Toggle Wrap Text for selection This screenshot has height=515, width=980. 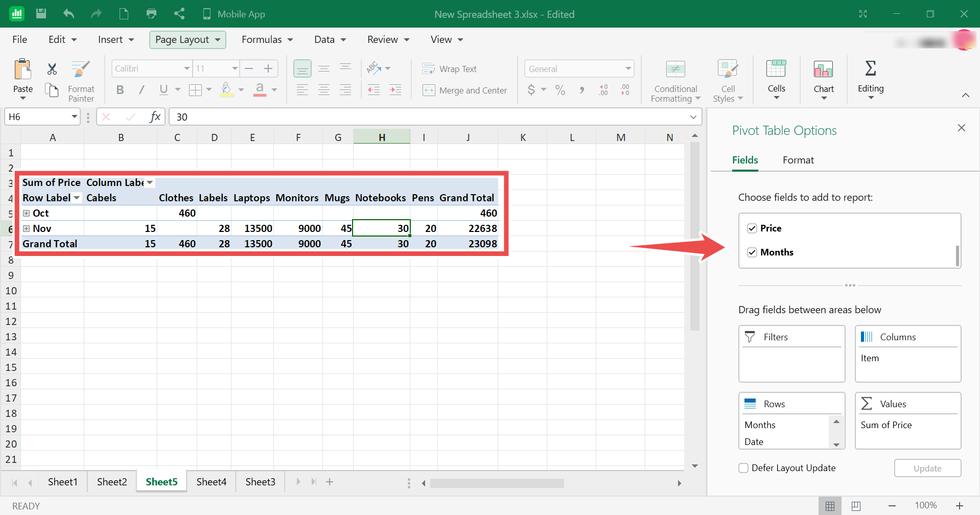(450, 68)
